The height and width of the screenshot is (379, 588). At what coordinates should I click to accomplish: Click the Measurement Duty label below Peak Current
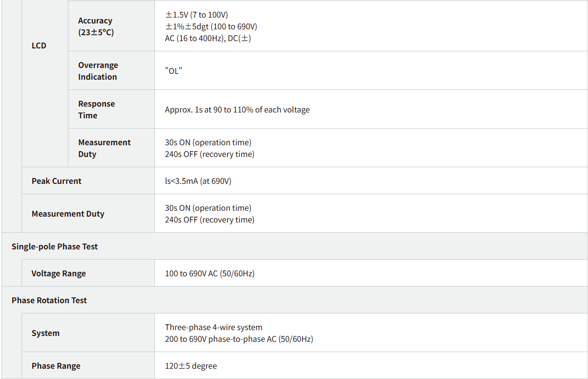(68, 214)
